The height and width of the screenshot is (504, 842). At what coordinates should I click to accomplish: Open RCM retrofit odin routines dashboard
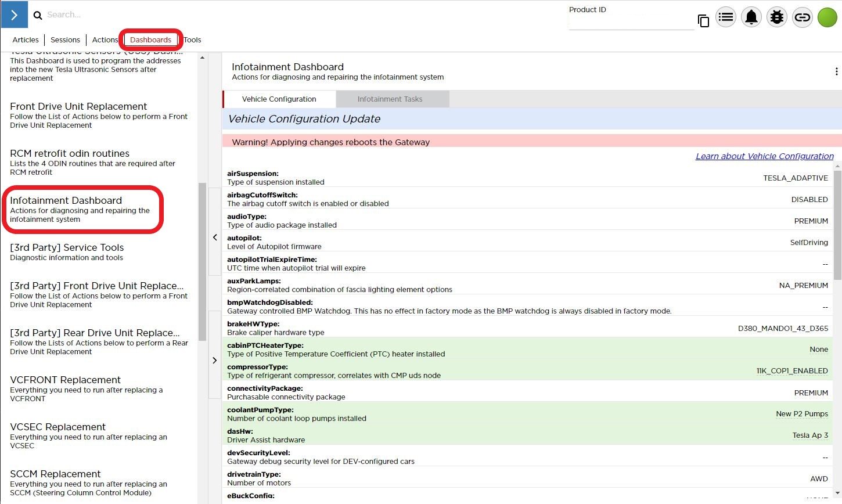pyautogui.click(x=70, y=154)
